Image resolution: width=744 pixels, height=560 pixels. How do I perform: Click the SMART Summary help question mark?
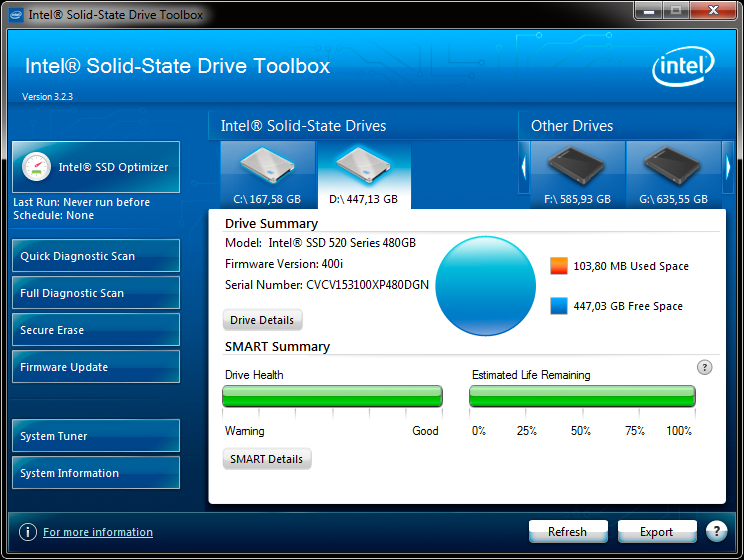coord(705,367)
